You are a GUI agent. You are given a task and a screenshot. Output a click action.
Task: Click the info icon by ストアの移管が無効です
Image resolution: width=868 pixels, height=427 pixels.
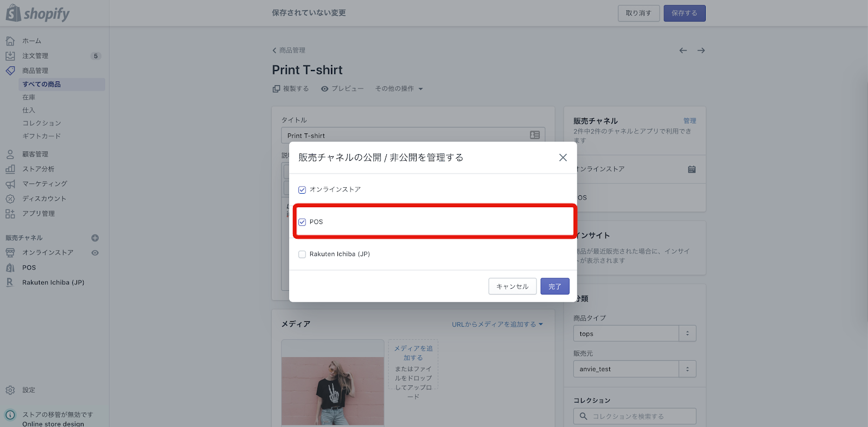point(10,415)
